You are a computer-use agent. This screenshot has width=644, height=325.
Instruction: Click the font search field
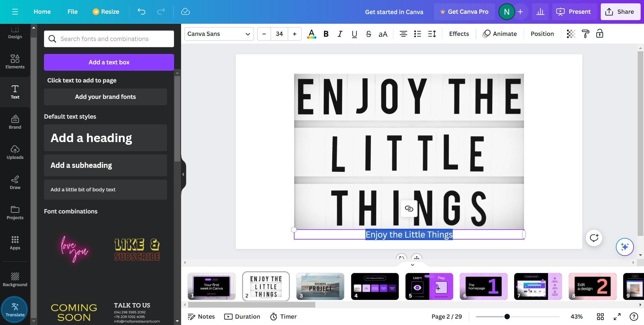[109, 39]
